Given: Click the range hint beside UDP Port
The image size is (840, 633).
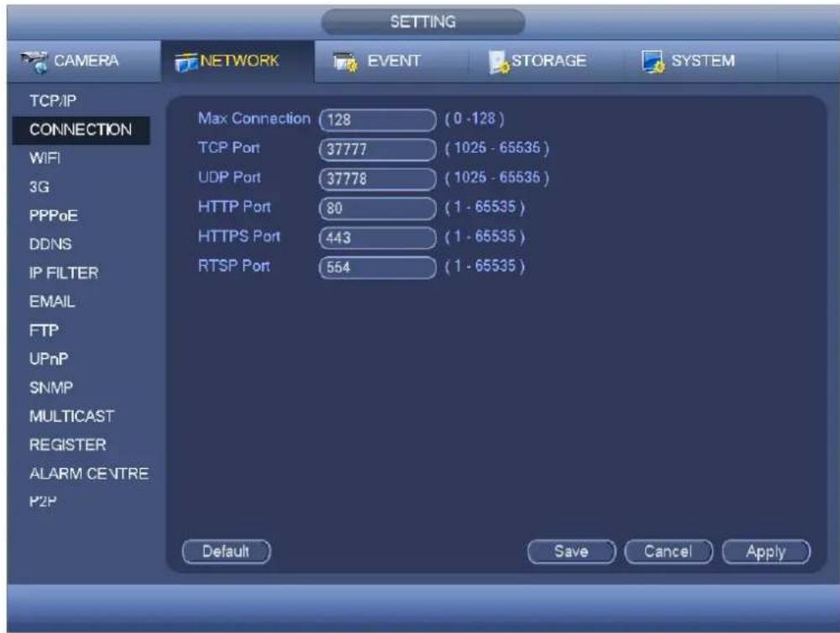Looking at the screenshot, I should (x=497, y=177).
